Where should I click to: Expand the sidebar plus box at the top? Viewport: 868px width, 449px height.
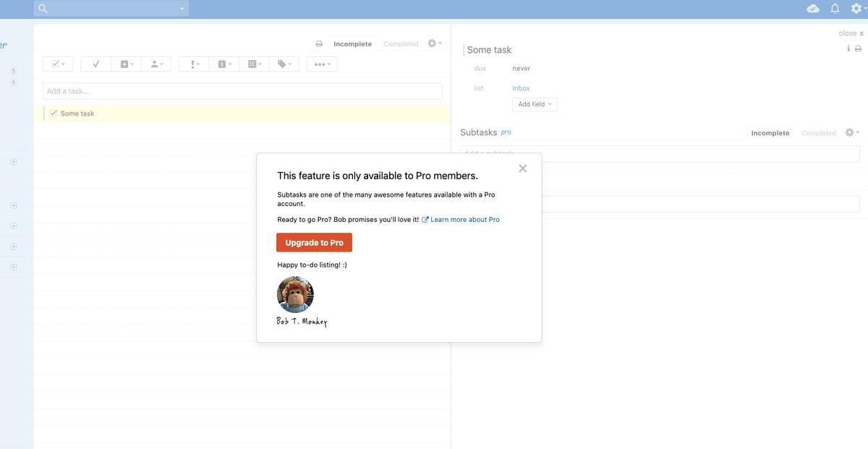point(14,162)
